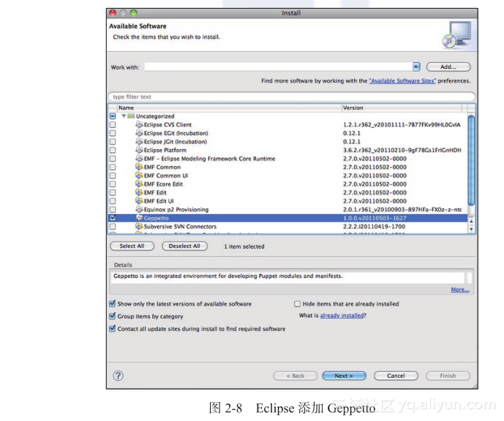The height and width of the screenshot is (421, 504).
Task: Toggle Contact all update sites checkbox
Action: [x=112, y=328]
